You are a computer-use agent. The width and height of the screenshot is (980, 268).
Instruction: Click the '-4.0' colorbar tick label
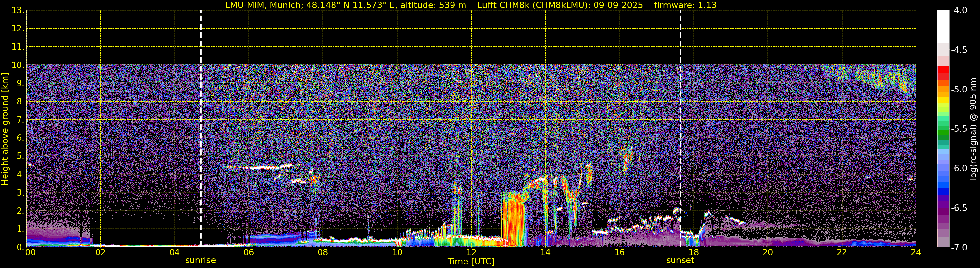coord(959,11)
